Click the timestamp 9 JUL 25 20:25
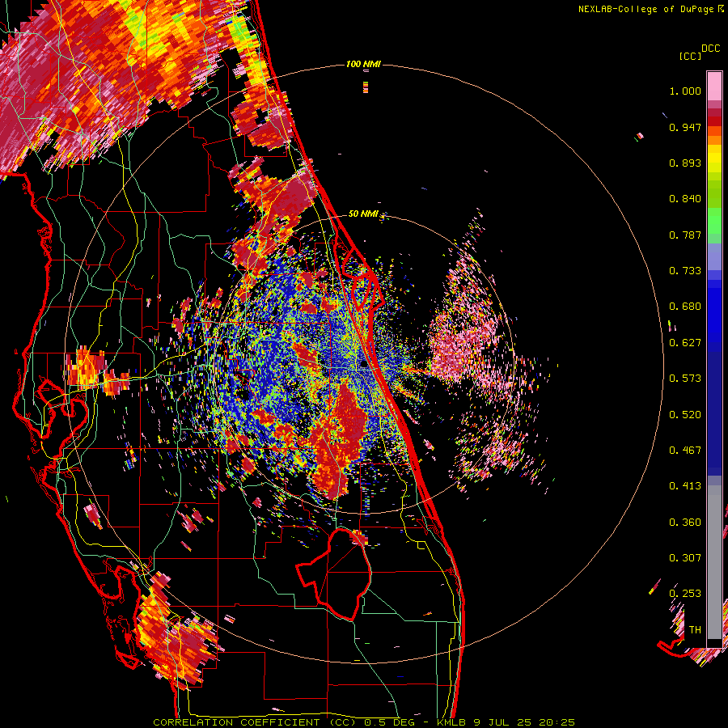Screen dimensions: 728x728 [x=524, y=722]
